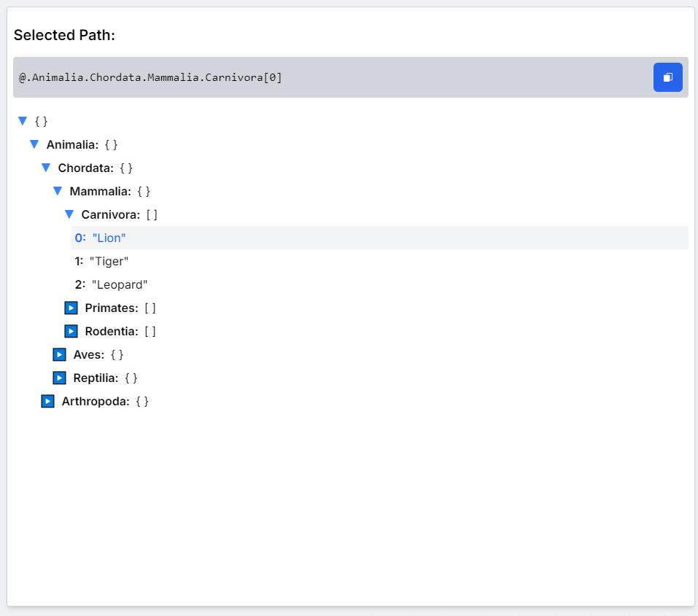Screen dimensions: 698x616
Task: Click the Primates key label
Action: click(x=111, y=308)
